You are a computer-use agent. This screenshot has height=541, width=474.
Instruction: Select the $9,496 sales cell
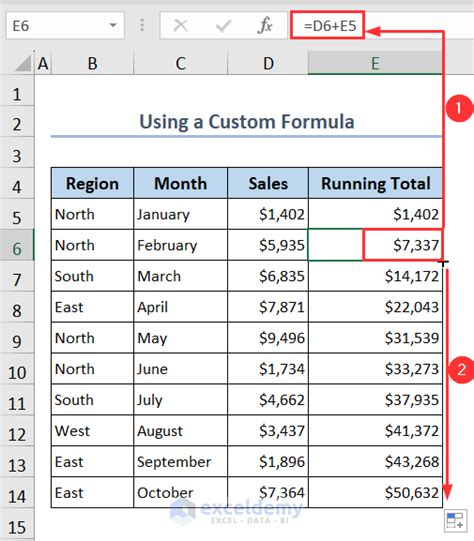(268, 338)
